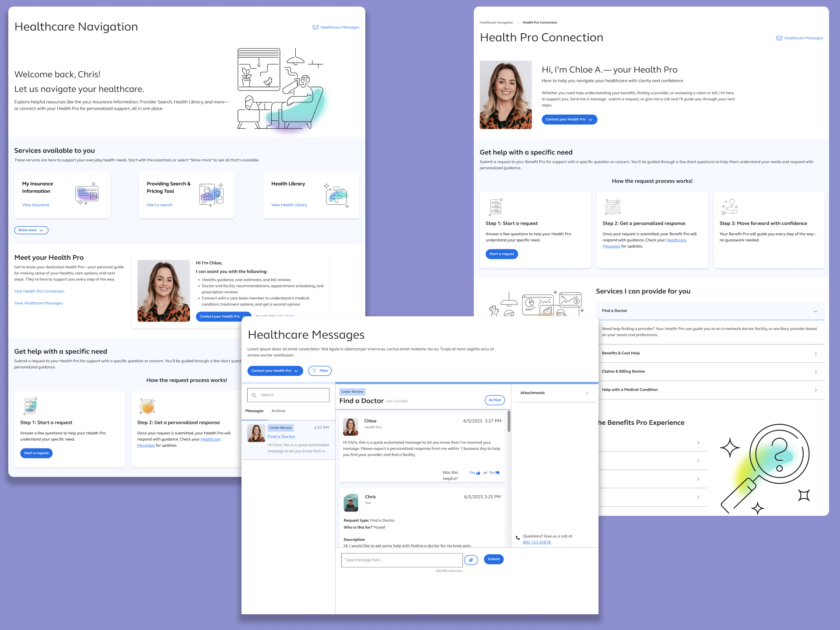Click the envelope icon on Health Pro Connection page

tap(779, 38)
